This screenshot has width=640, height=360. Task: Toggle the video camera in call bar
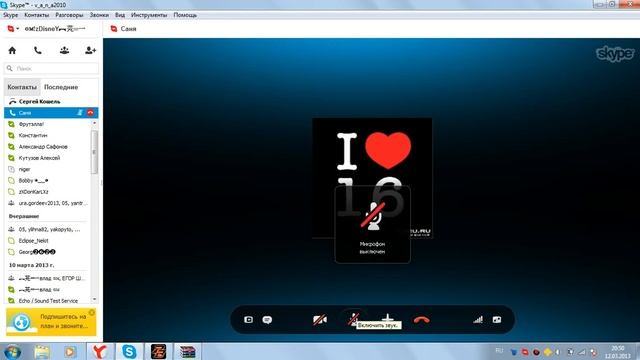pos(320,320)
